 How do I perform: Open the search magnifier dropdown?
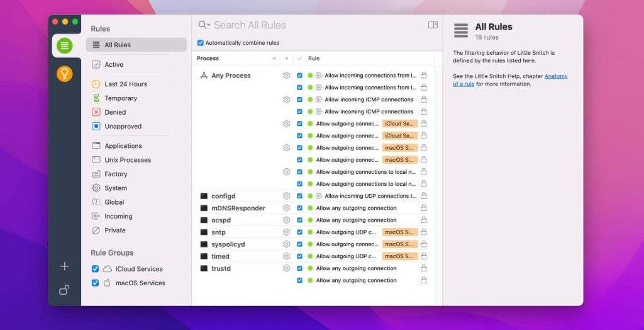[x=204, y=25]
